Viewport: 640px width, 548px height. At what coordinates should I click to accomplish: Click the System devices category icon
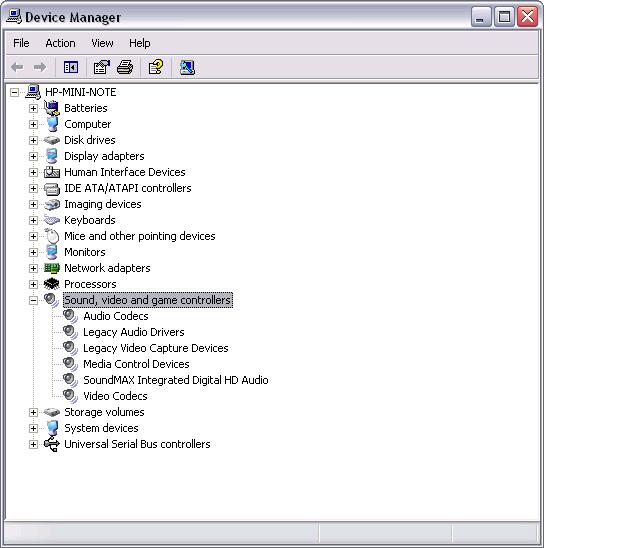[52, 428]
